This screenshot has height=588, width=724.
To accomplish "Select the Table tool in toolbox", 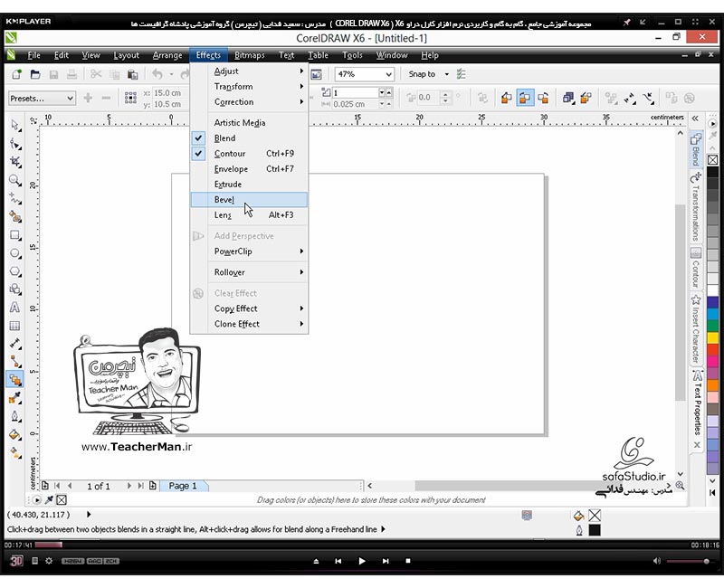I will 15,326.
